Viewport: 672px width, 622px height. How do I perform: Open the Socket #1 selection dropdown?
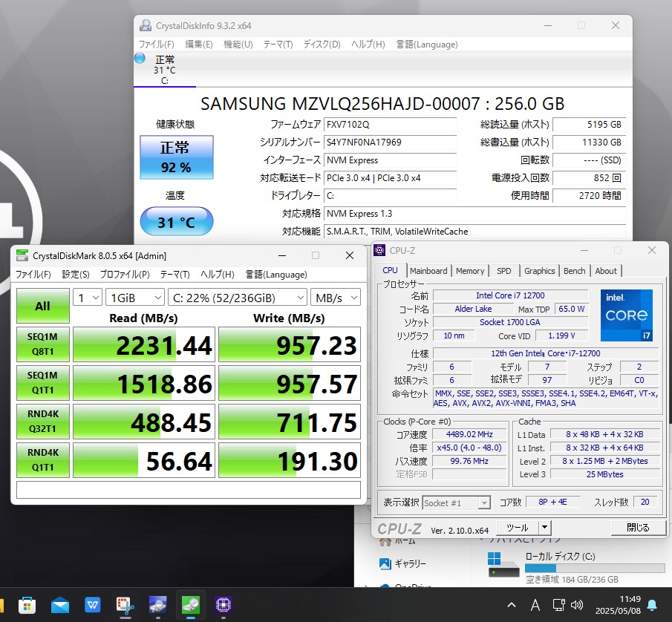coord(457,503)
